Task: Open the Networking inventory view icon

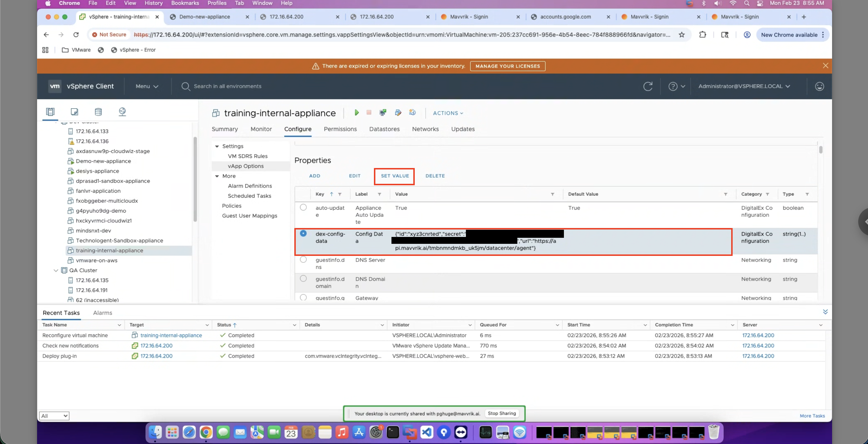Action: [x=122, y=112]
